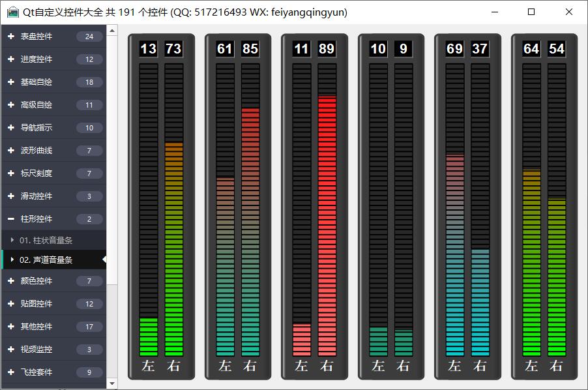Expand the 波形曲线 group
The height and width of the screenshot is (390, 588).
click(x=37, y=151)
